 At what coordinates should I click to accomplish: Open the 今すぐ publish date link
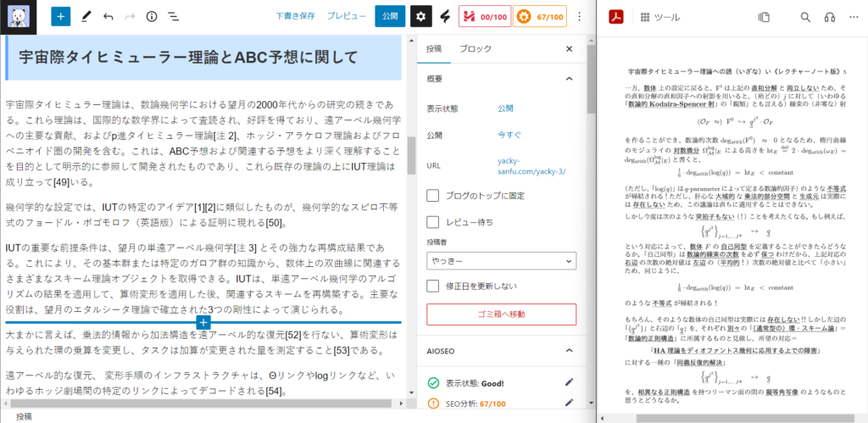509,135
